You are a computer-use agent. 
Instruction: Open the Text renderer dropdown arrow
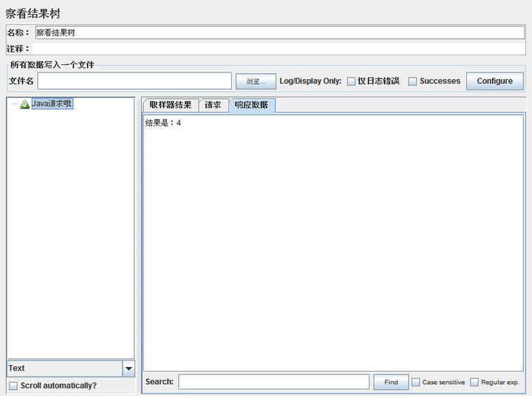[129, 369]
